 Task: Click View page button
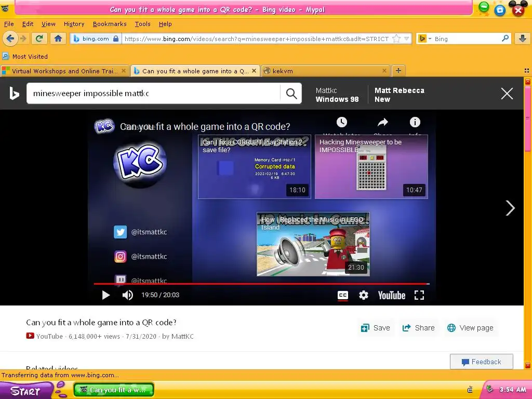point(471,328)
